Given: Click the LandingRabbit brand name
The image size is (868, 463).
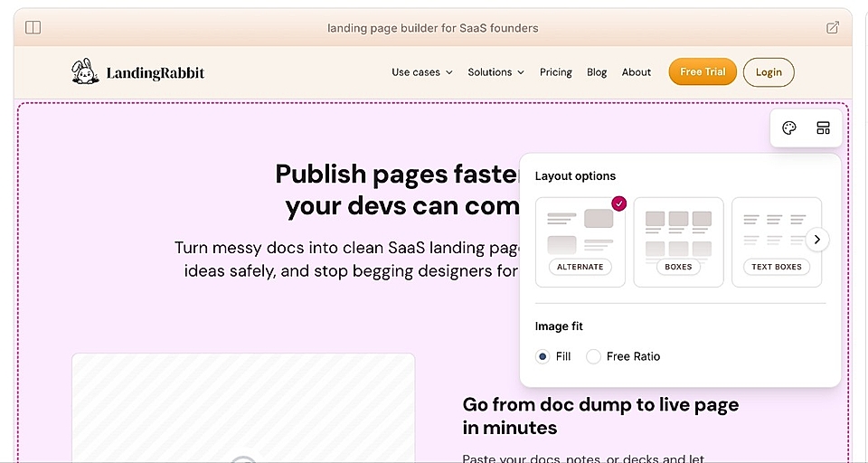Looking at the screenshot, I should 155,72.
